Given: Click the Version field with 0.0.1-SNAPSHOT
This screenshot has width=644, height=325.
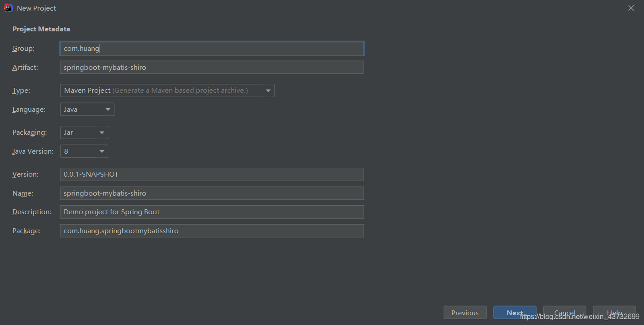Looking at the screenshot, I should (212, 174).
